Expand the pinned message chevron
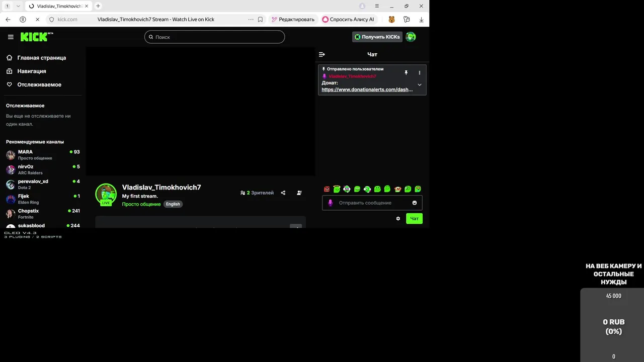644x362 pixels. pos(420,84)
